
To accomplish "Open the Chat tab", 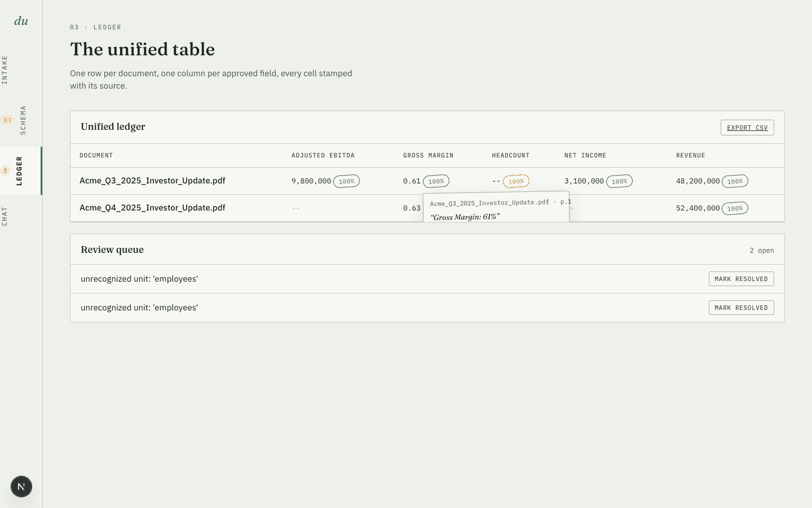I will pos(5,216).
